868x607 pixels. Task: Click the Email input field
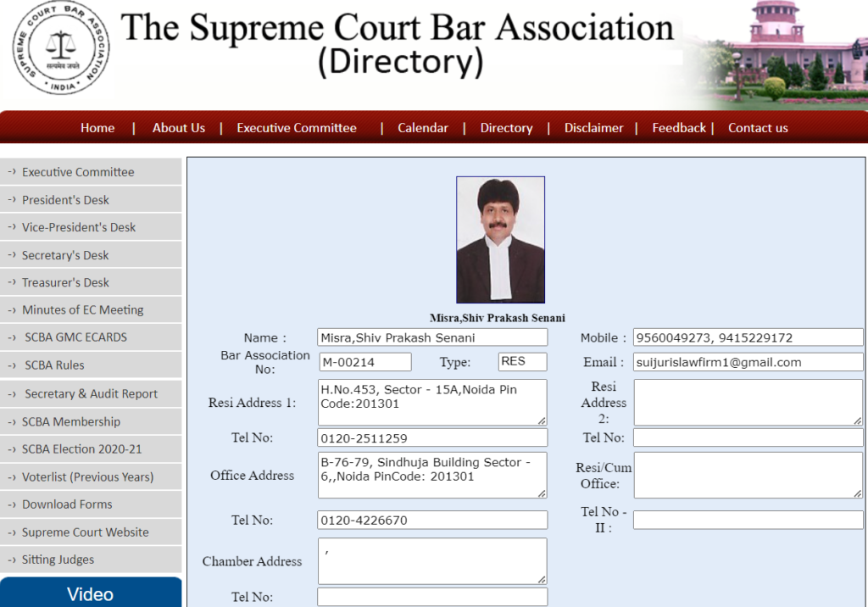[x=748, y=362]
